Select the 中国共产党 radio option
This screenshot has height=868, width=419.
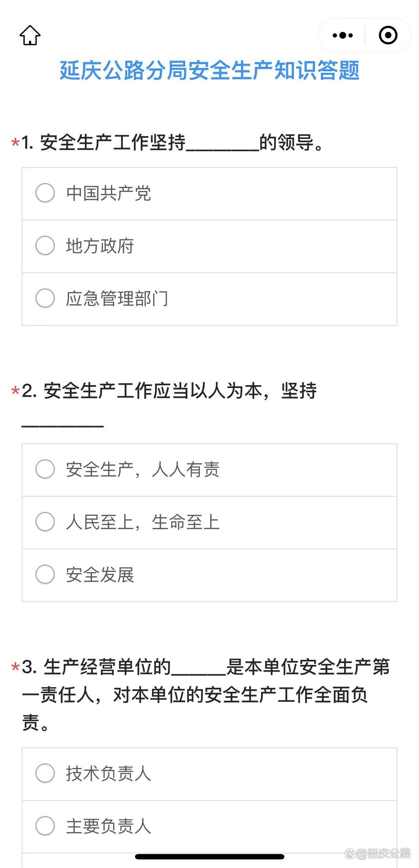(45, 193)
